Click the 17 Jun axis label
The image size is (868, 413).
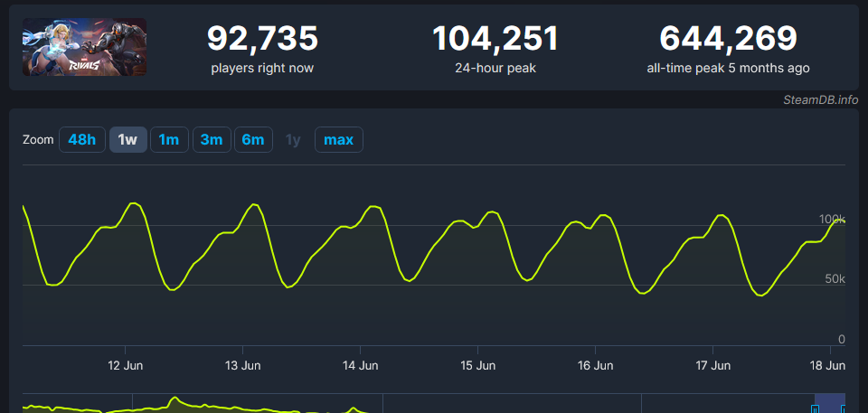[x=713, y=366]
